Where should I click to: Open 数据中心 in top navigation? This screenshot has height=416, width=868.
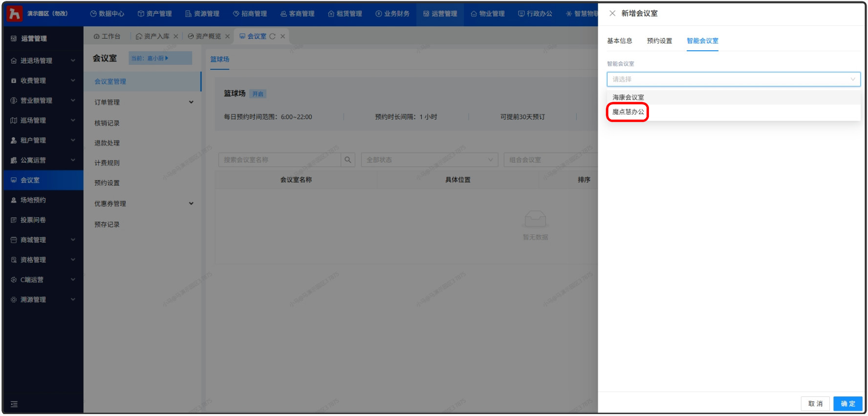click(107, 14)
